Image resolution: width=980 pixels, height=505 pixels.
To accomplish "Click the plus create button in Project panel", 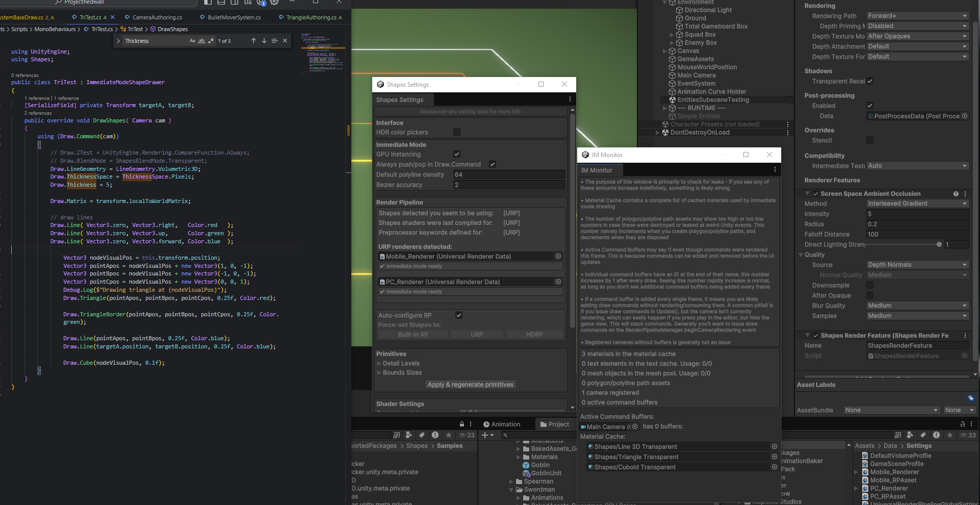I will click(x=487, y=435).
